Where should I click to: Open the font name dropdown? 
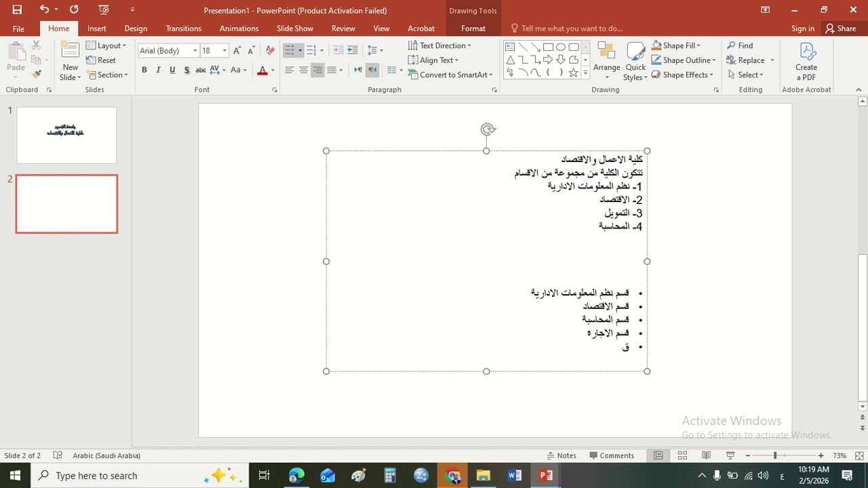195,51
